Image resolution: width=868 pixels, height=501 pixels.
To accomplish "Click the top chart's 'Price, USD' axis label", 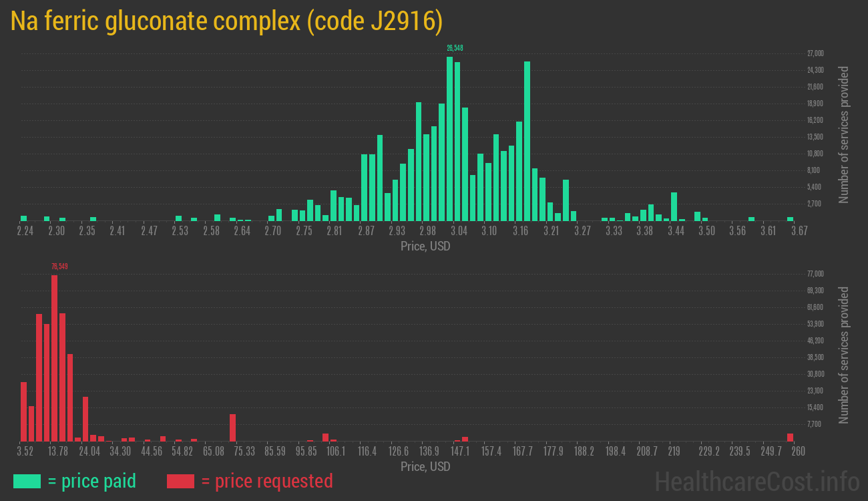I will [x=425, y=246].
